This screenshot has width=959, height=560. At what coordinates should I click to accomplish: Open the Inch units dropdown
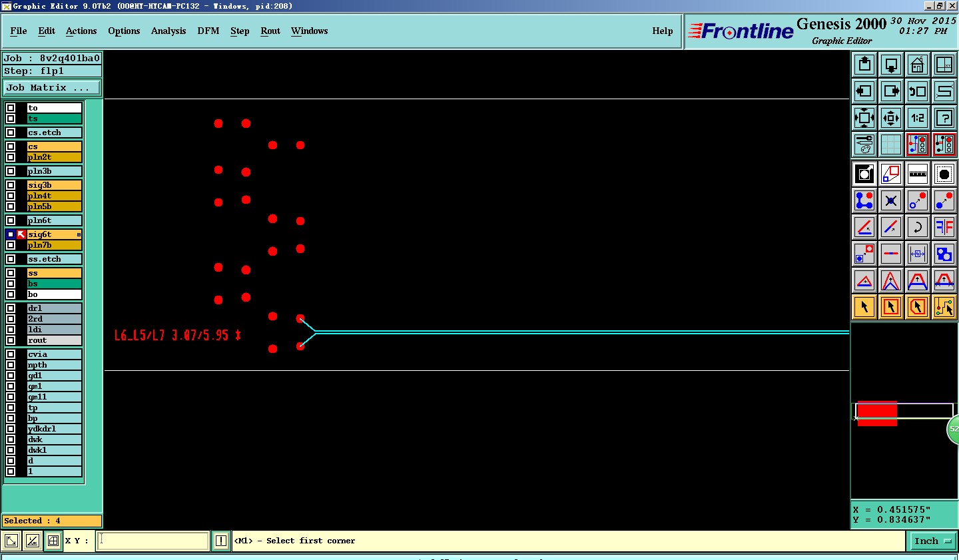(932, 541)
